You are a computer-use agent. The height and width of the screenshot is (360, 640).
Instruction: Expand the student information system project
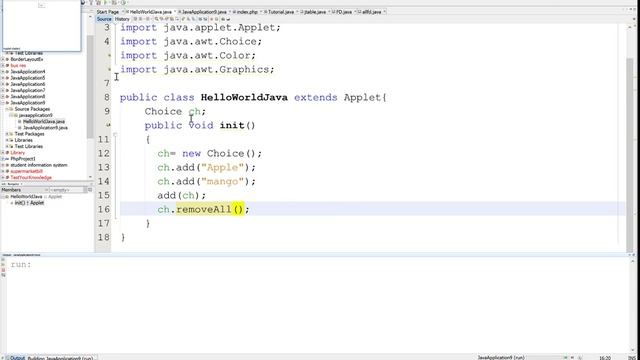pos(3,165)
